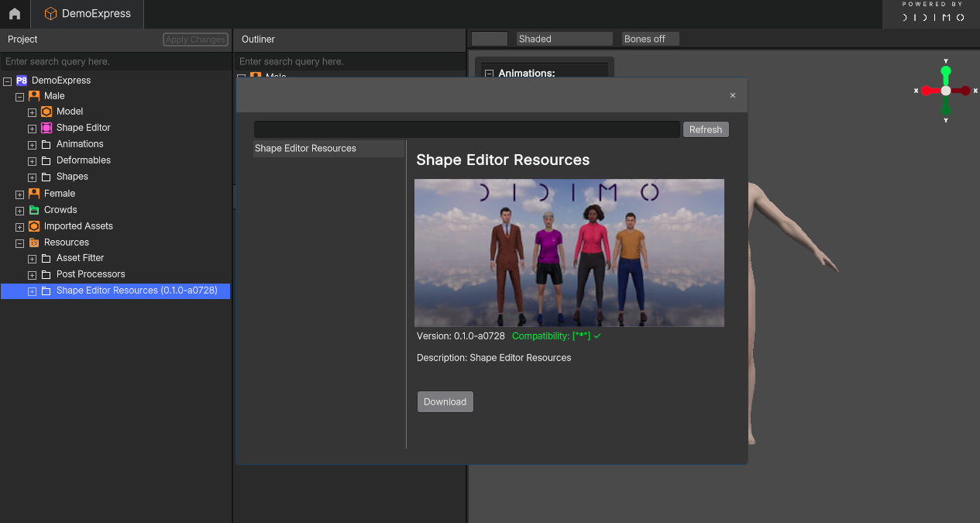This screenshot has height=523, width=980.
Task: Download the Shape Editor Resources package
Action: tap(445, 401)
